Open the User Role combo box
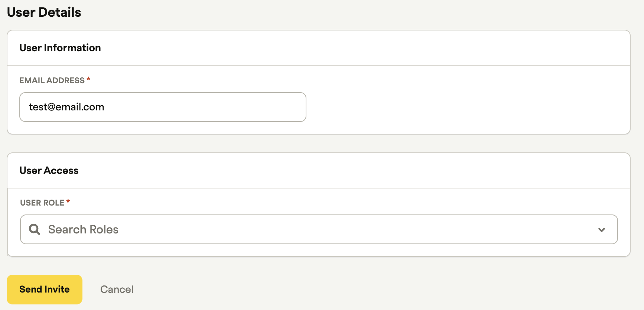 click(x=319, y=229)
